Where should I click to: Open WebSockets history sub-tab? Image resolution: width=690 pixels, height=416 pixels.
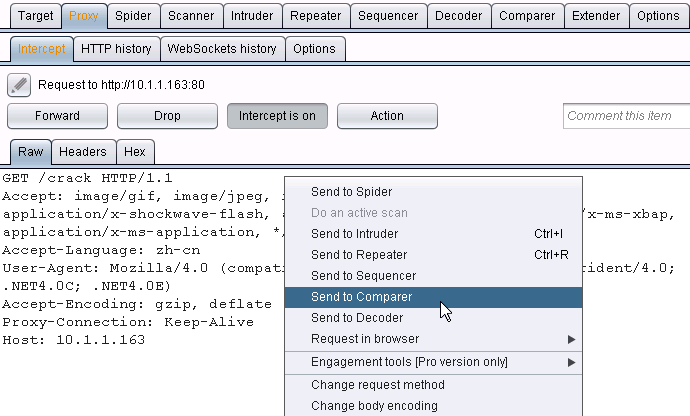click(x=222, y=49)
